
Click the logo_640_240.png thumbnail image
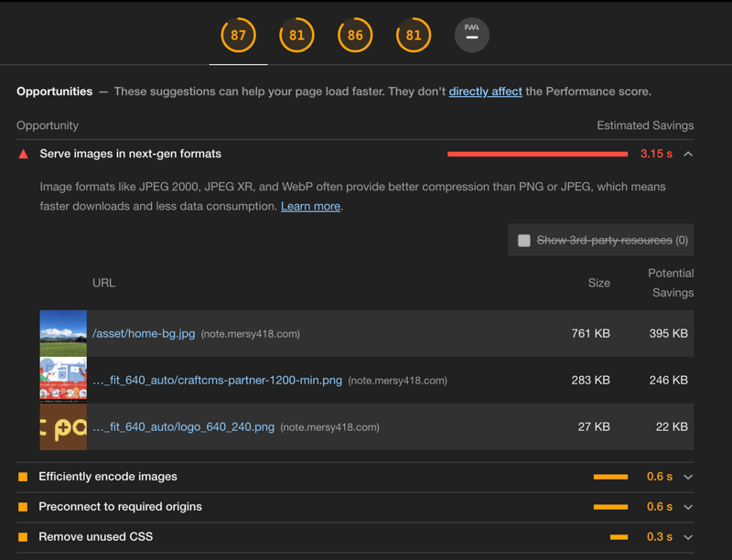pyautogui.click(x=63, y=427)
